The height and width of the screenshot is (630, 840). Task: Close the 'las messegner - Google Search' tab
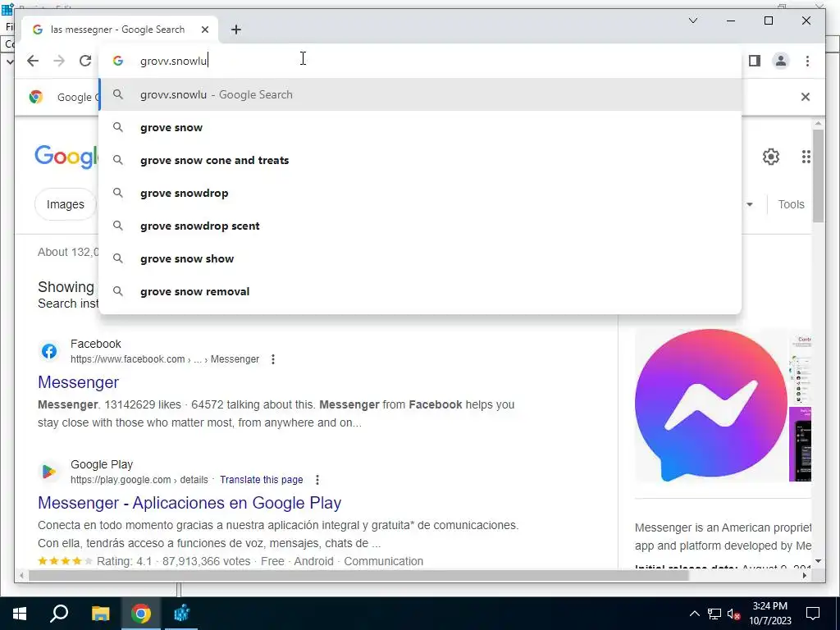tap(204, 30)
